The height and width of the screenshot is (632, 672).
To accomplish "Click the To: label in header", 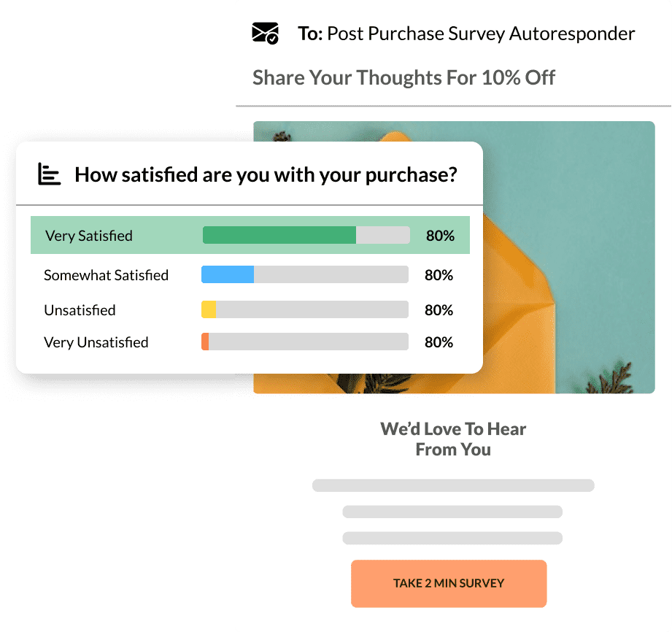I will pyautogui.click(x=310, y=34).
